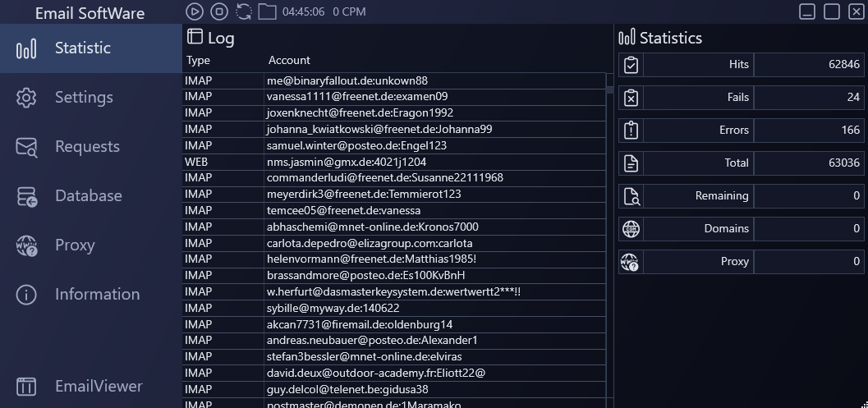Click the Information circle icon in sidebar
This screenshot has height=408, width=868.
tap(26, 295)
